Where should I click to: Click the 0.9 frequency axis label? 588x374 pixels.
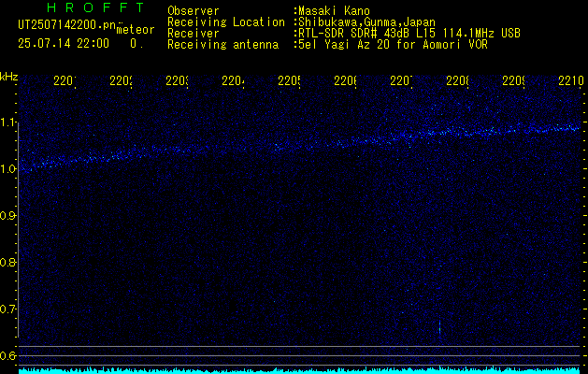[x=8, y=216]
